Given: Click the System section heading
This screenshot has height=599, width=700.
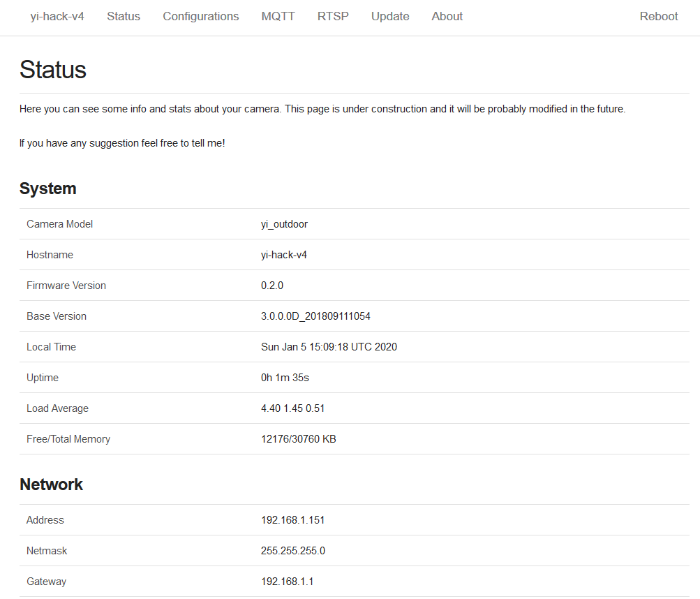Looking at the screenshot, I should pos(47,188).
